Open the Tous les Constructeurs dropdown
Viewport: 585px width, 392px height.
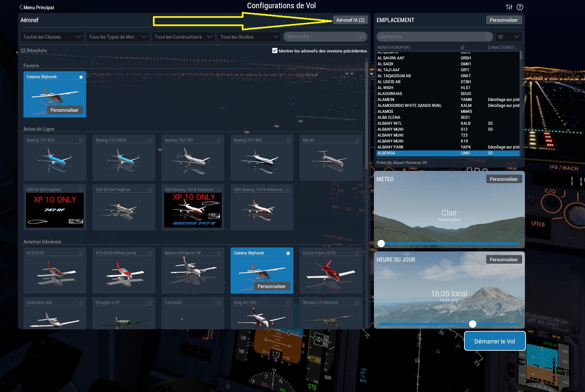183,37
